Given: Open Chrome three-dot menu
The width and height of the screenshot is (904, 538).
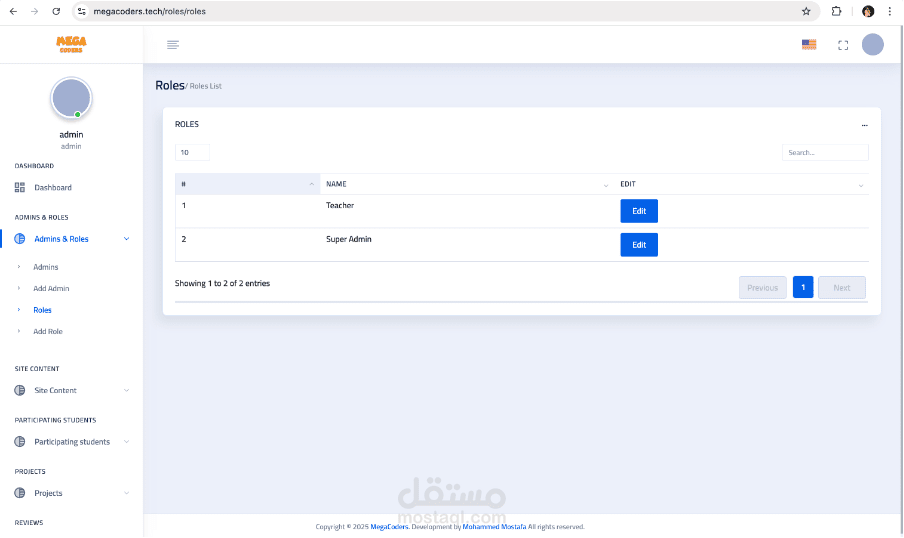Looking at the screenshot, I should [x=890, y=12].
